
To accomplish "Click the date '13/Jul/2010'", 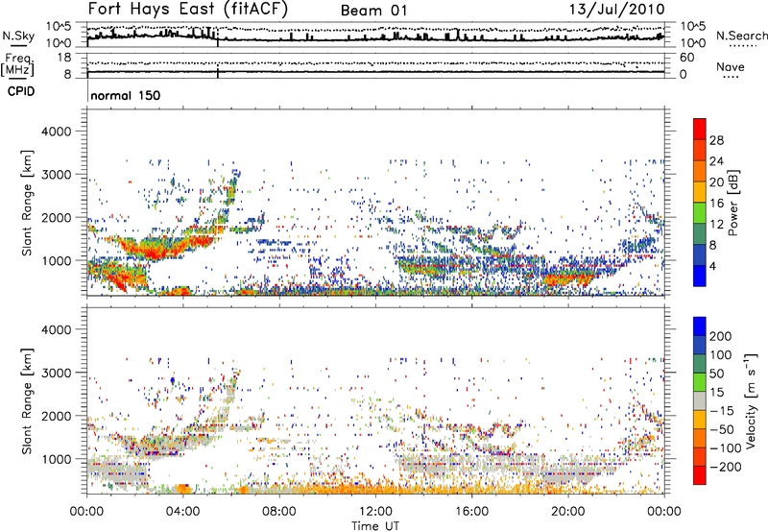I will (616, 9).
